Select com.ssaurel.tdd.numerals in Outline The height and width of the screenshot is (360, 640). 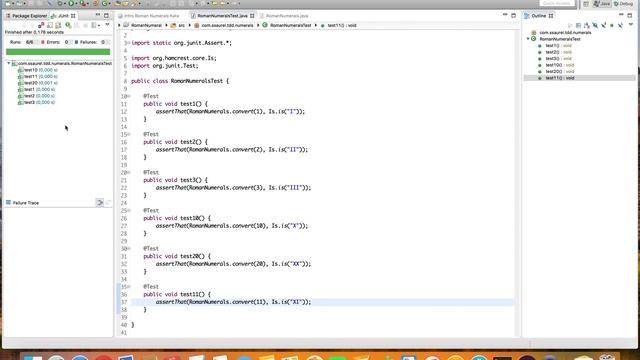pyautogui.click(x=561, y=32)
